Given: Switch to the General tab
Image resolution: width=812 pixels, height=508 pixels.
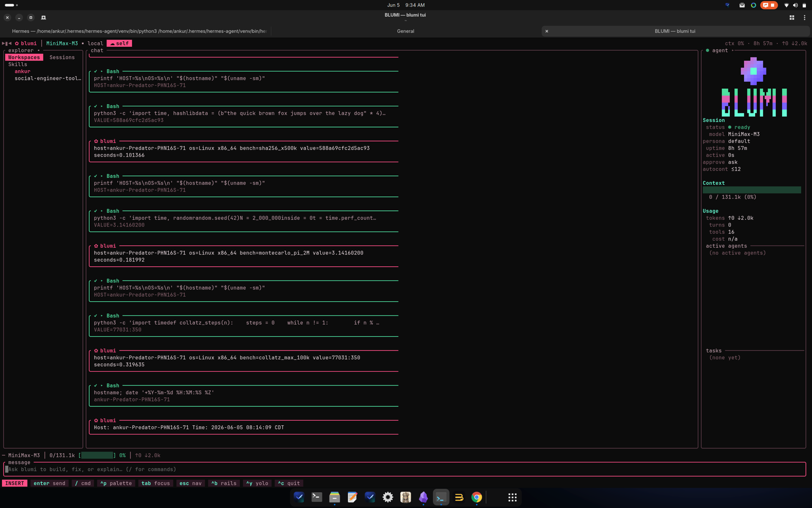Looking at the screenshot, I should (405, 31).
